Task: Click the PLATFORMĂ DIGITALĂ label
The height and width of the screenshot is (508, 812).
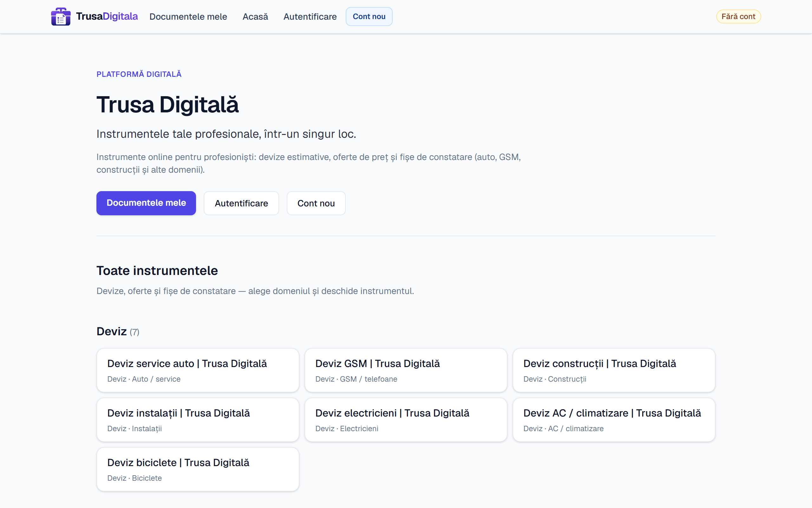Action: pyautogui.click(x=139, y=74)
